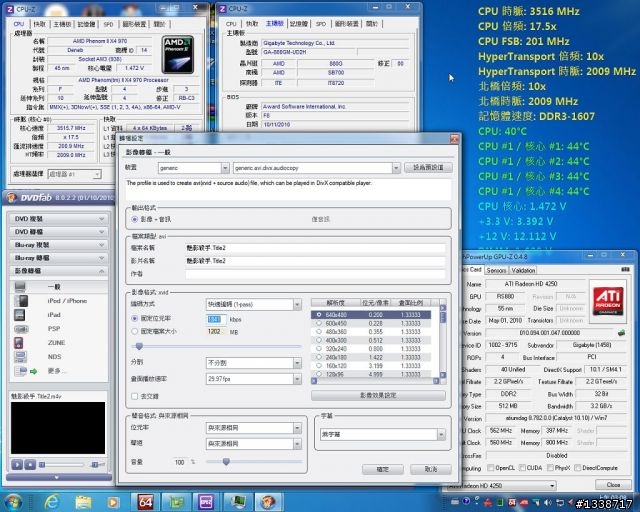Click the bitrate slider handle
Image resolution: width=640 pixels, height=512 pixels.
139,346
